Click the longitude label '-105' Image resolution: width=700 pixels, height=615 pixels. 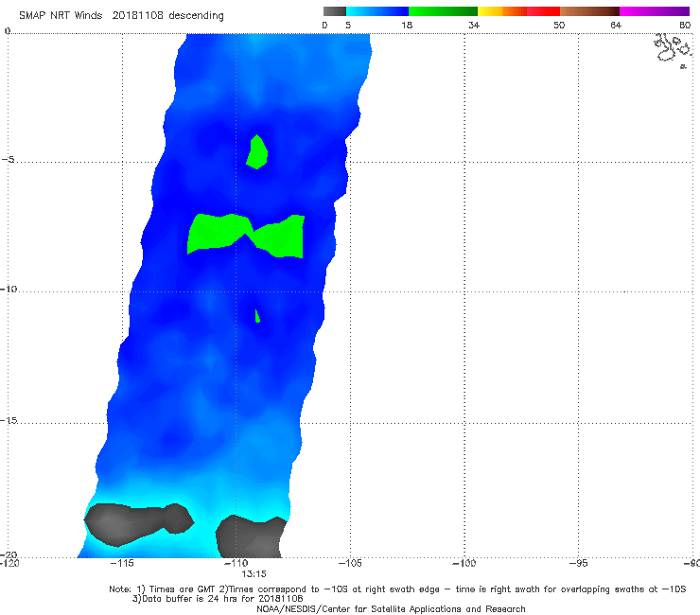(350, 563)
